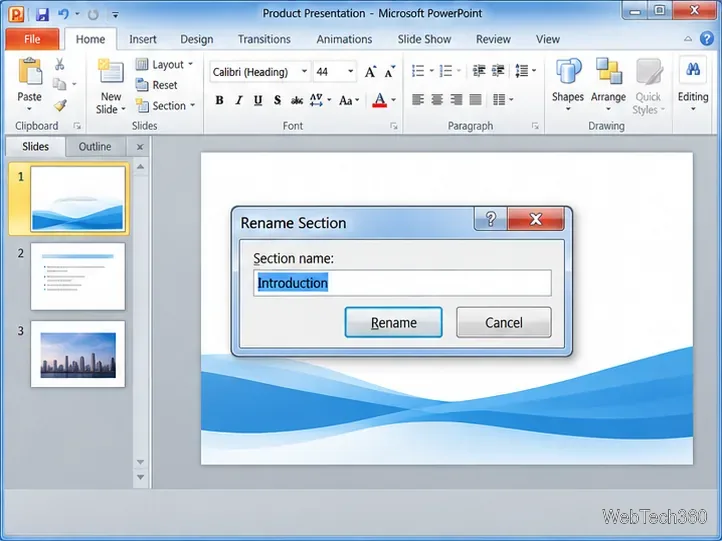722x541 pixels.
Task: Click the red Font Color A swatch
Action: tap(379, 100)
